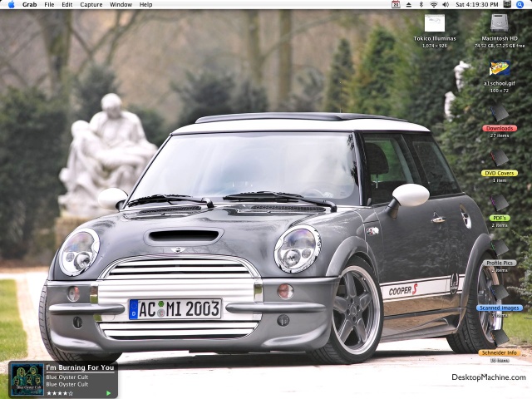Viewport: 532px width, 399px height.
Task: Select the Profile Pics folder icon
Action: point(500,248)
